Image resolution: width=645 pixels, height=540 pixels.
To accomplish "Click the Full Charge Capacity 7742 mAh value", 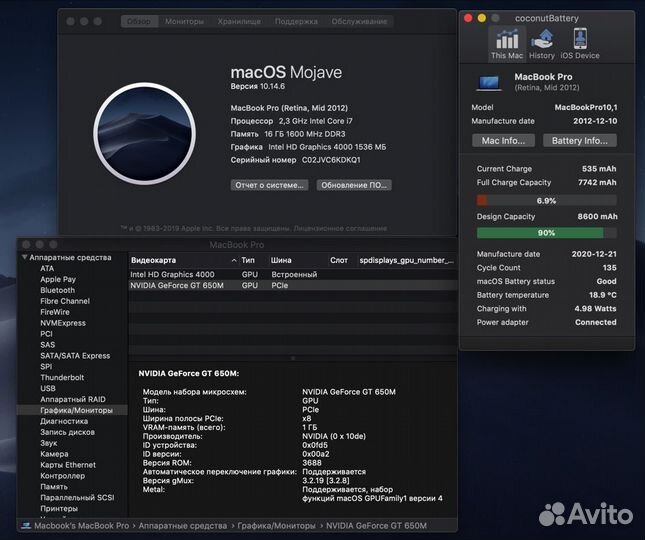I will point(597,182).
